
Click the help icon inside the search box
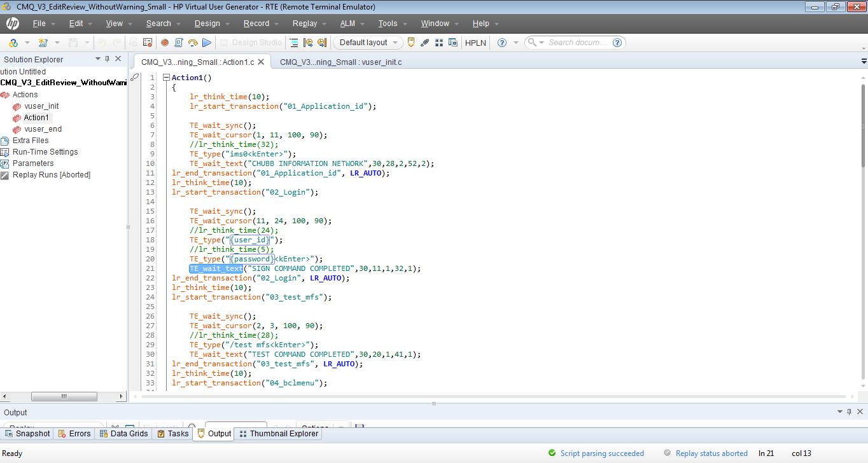617,43
